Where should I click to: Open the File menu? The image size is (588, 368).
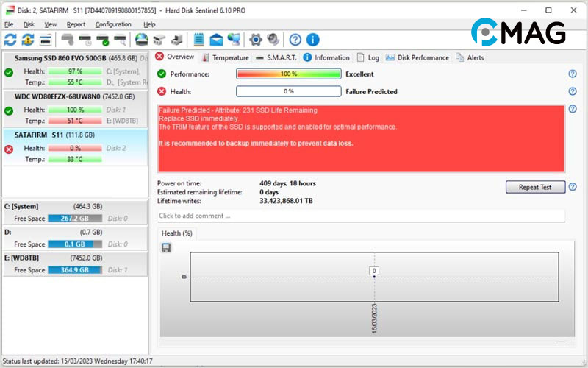9,24
